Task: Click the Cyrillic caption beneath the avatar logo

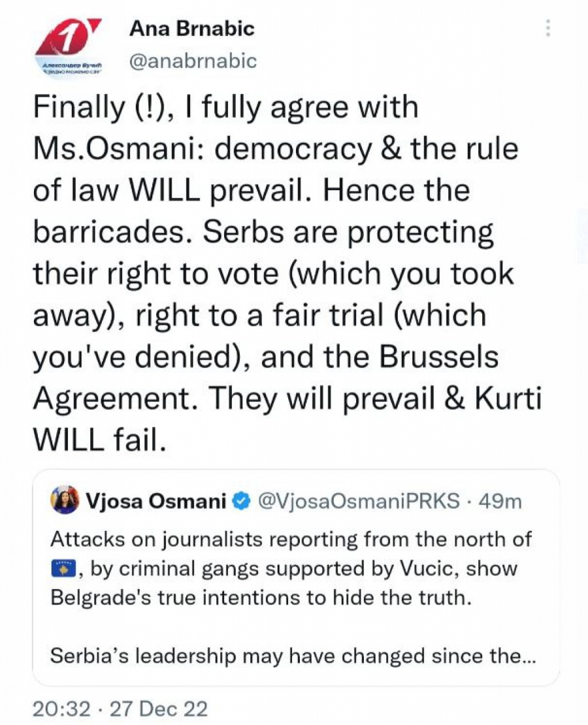Action: (x=69, y=69)
